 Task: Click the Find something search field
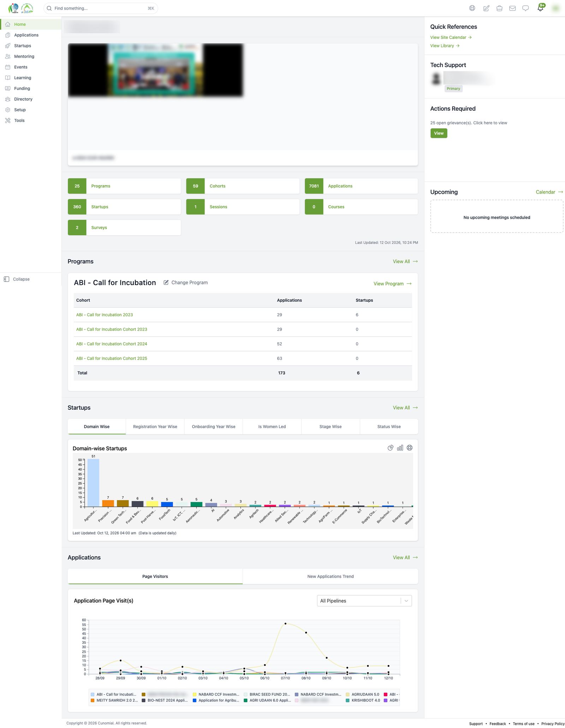pyautogui.click(x=101, y=8)
